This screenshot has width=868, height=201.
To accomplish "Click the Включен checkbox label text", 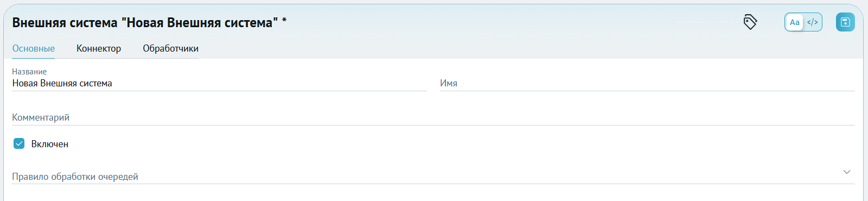I will point(50,144).
